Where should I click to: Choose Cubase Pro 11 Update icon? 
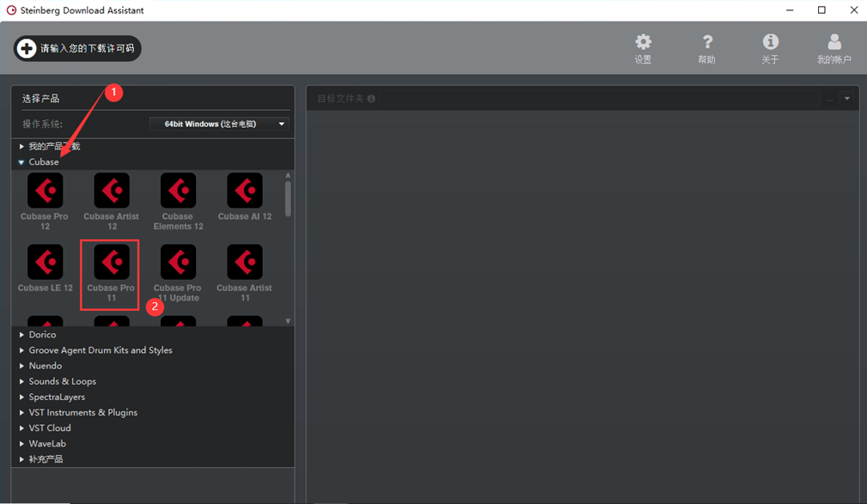click(x=178, y=263)
